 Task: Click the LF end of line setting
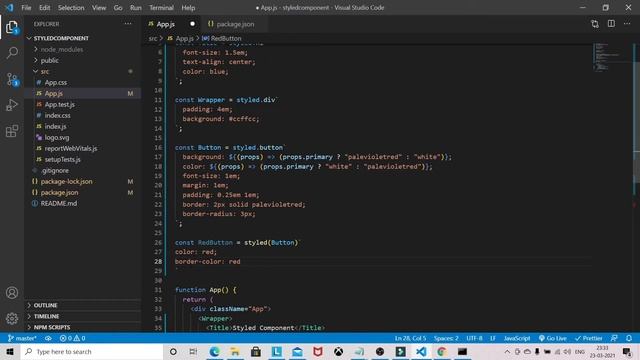click(x=493, y=338)
